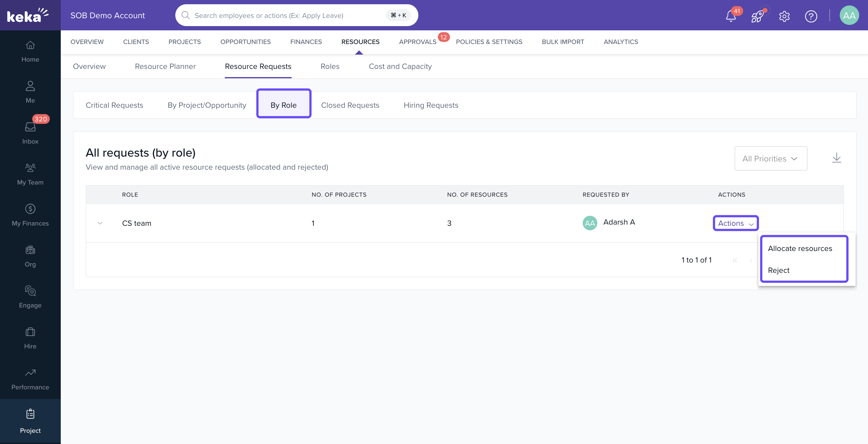This screenshot has height=444, width=868.
Task: Open Inbox in the sidebar
Action: click(x=30, y=133)
